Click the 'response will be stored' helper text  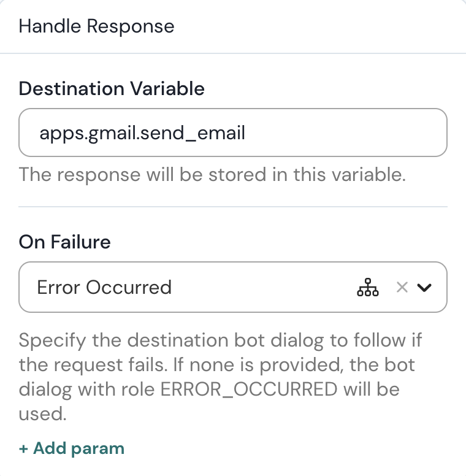[212, 174]
